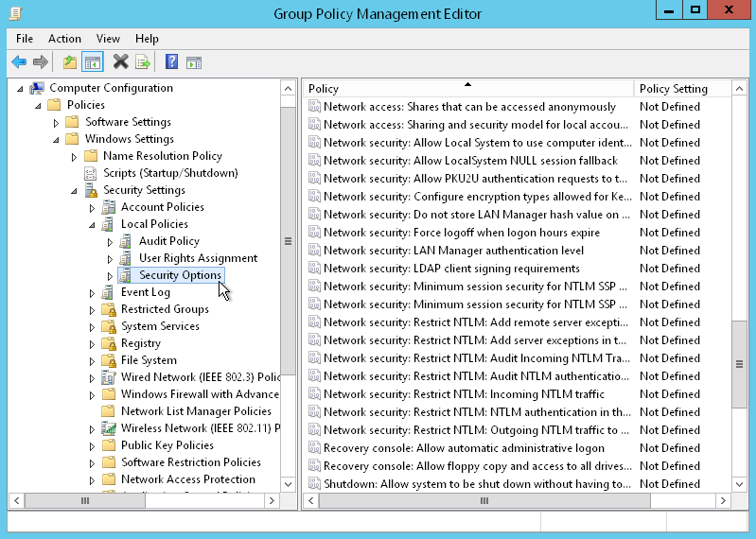Expand the Audit Policy node
Viewport: 756px width, 539px height.
point(110,242)
